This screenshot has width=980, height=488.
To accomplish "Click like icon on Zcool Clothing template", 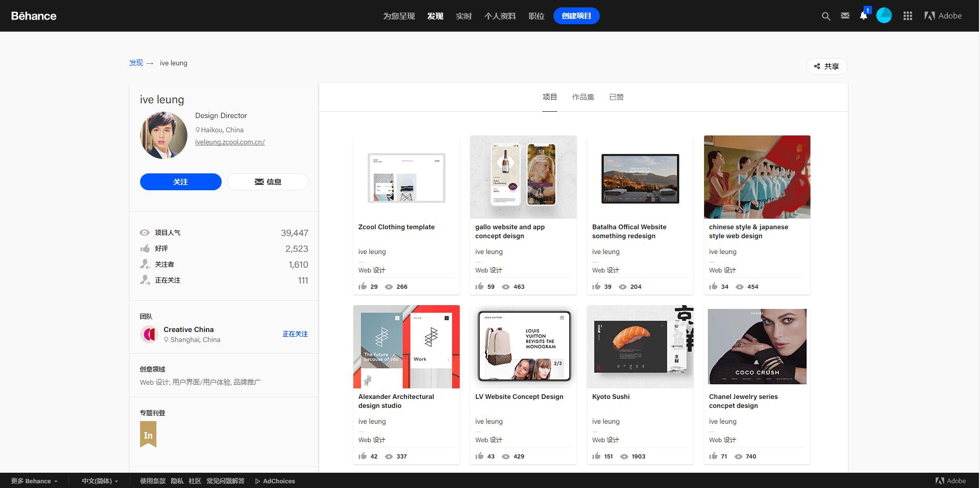I will click(x=363, y=286).
